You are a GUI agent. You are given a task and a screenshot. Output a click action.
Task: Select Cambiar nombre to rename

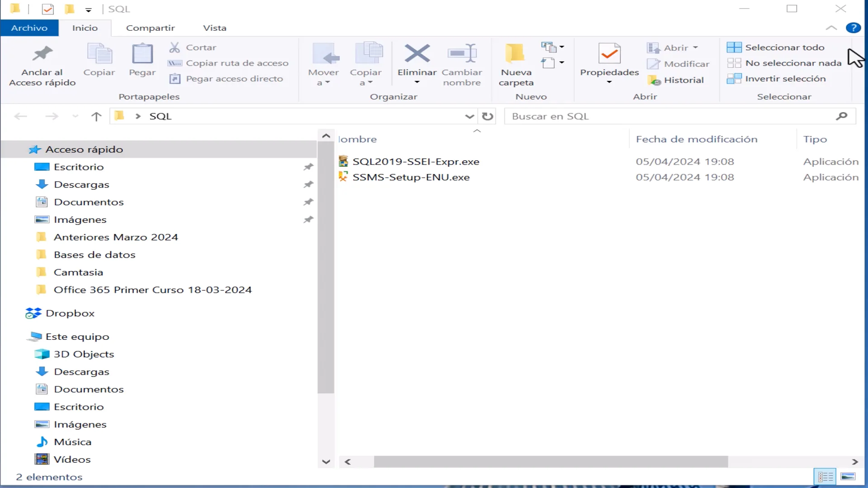tap(462, 63)
